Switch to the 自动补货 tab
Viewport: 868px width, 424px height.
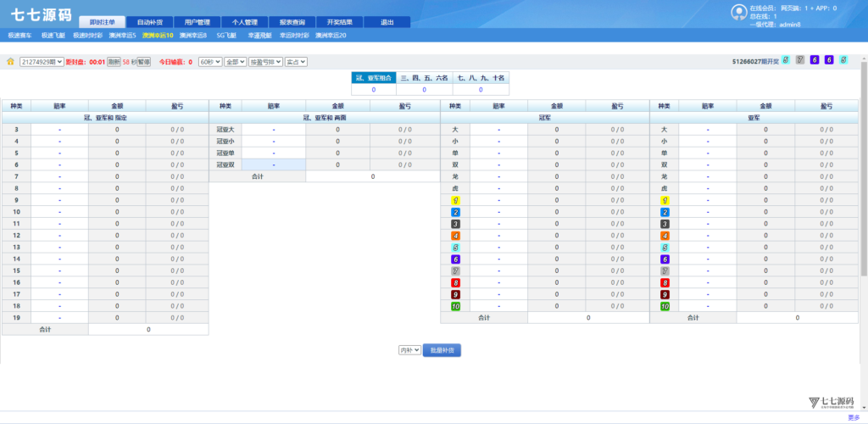(150, 22)
